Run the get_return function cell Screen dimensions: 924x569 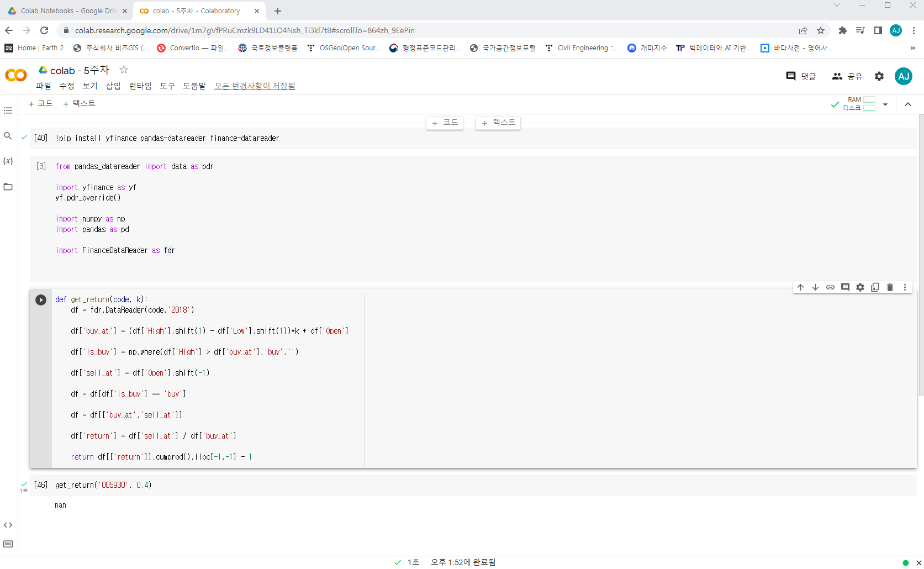[x=41, y=300]
